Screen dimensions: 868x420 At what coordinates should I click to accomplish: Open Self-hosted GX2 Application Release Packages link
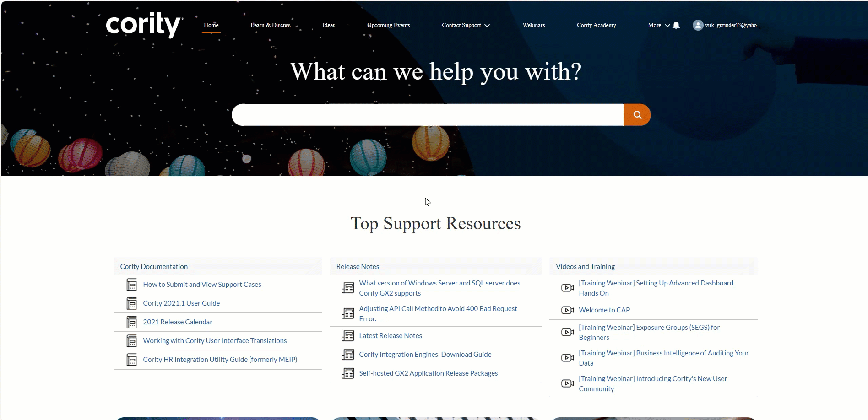(x=429, y=373)
